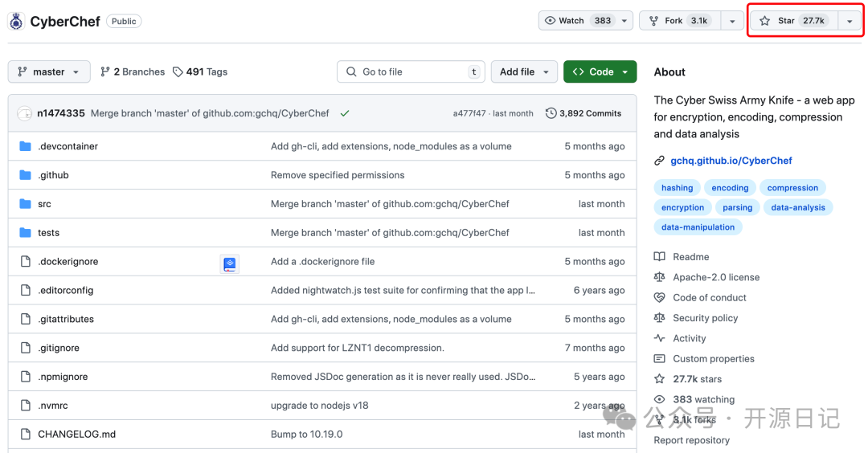Open the Readme sidebar link
Image resolution: width=868 pixels, height=453 pixels.
691,257
